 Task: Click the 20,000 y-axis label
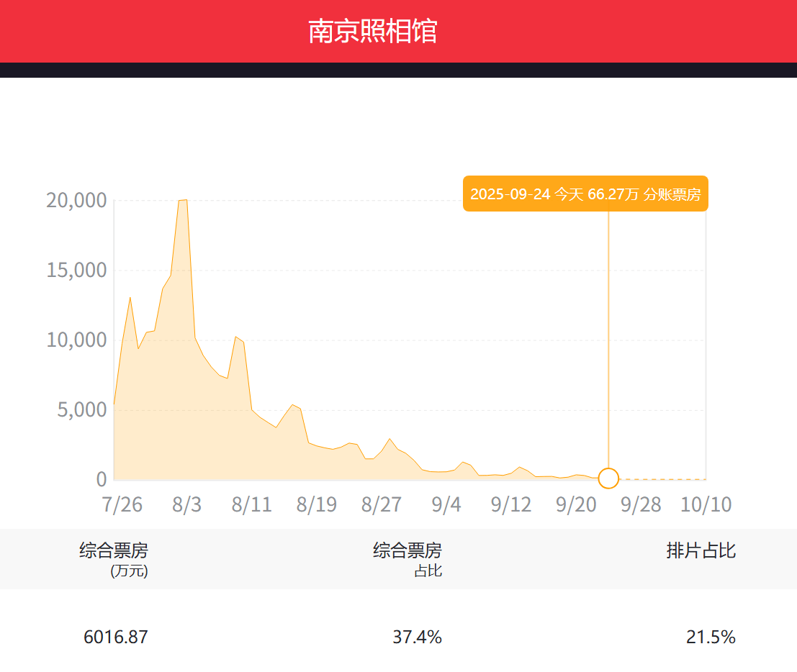(x=76, y=200)
